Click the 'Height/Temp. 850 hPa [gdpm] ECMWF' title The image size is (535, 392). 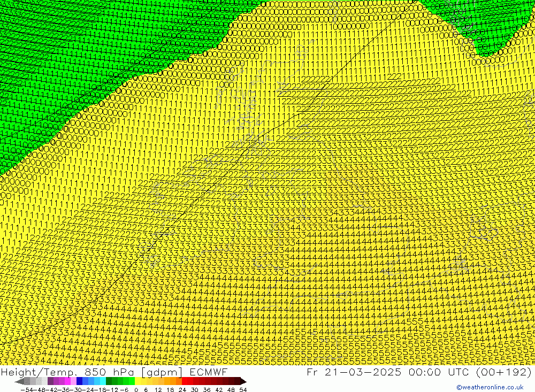[114, 372]
